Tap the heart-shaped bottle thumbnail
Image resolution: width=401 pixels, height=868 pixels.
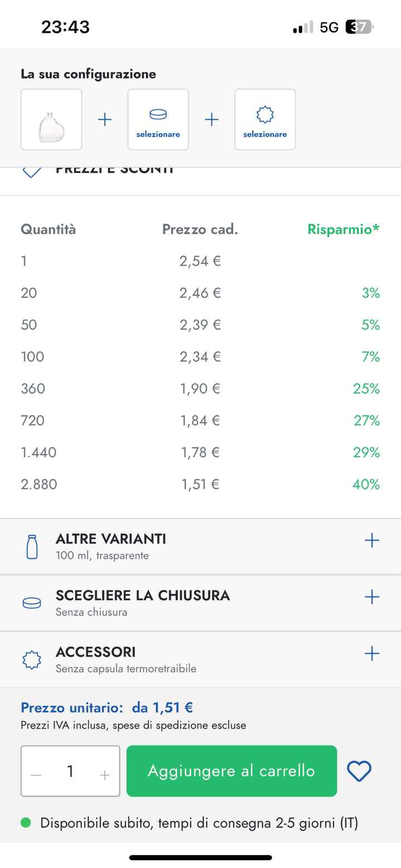tap(51, 119)
